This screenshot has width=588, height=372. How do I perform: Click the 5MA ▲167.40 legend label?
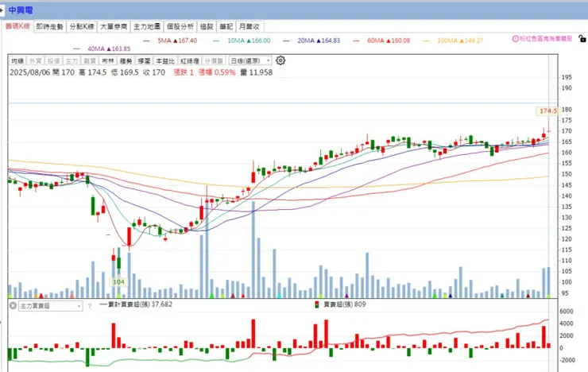click(x=177, y=41)
